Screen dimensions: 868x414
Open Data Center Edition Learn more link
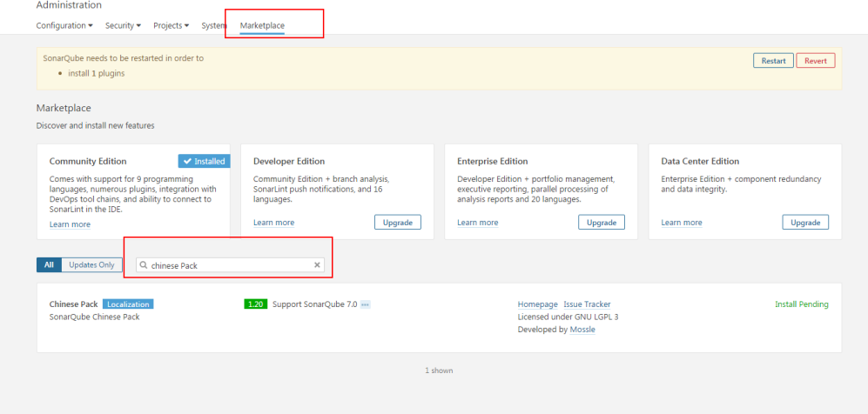click(x=682, y=223)
